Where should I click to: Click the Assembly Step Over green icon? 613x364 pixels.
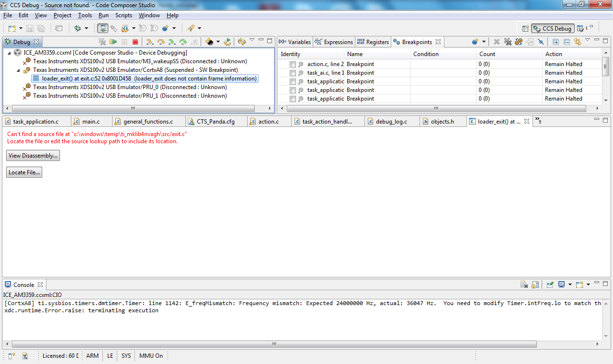(182, 42)
